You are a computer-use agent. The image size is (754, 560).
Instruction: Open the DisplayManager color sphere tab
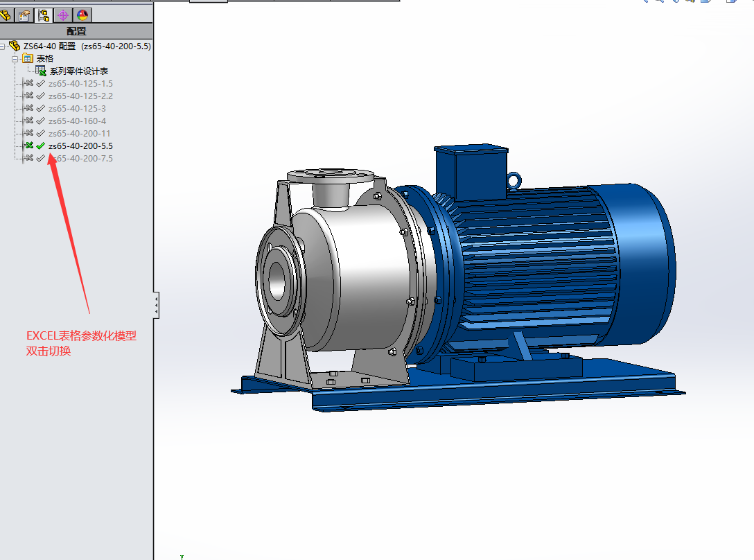coord(82,15)
